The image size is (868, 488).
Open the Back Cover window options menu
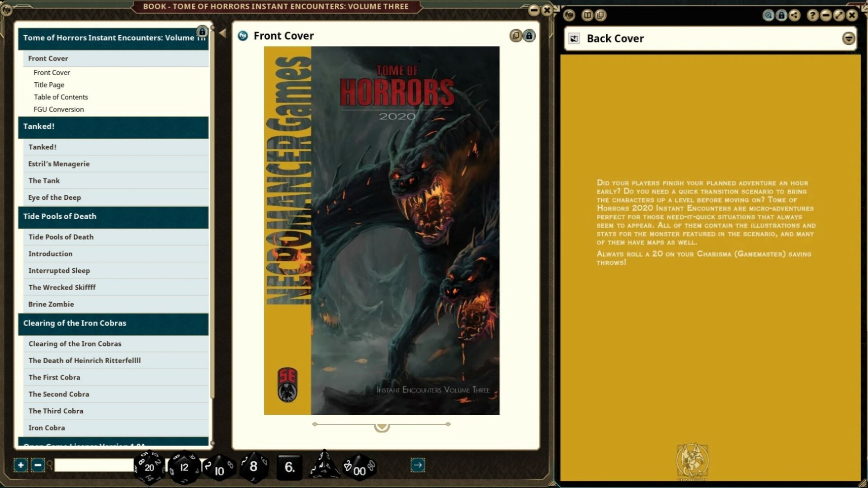[x=849, y=38]
